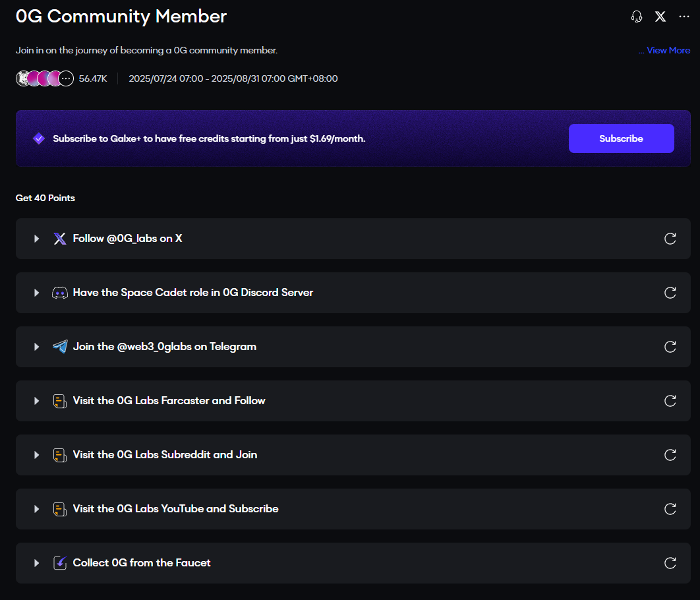Click the 0G Community Member heading
The image size is (700, 600).
tap(121, 16)
